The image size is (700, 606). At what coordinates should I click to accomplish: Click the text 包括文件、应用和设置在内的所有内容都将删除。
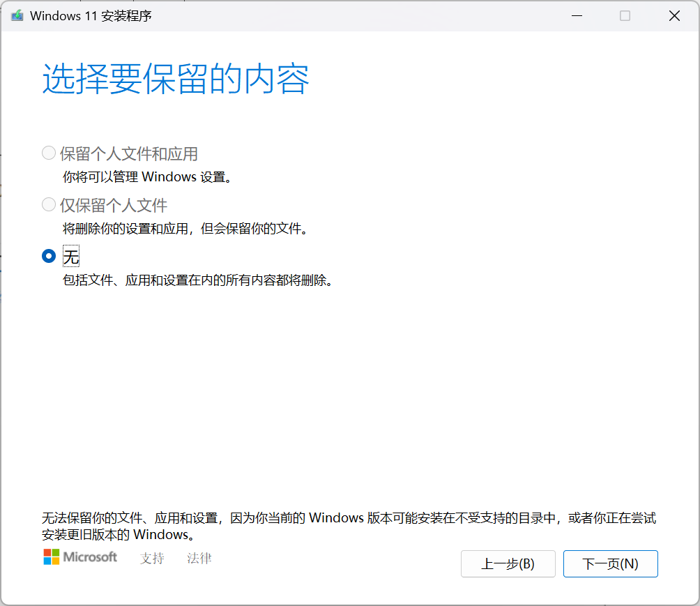pyautogui.click(x=198, y=280)
